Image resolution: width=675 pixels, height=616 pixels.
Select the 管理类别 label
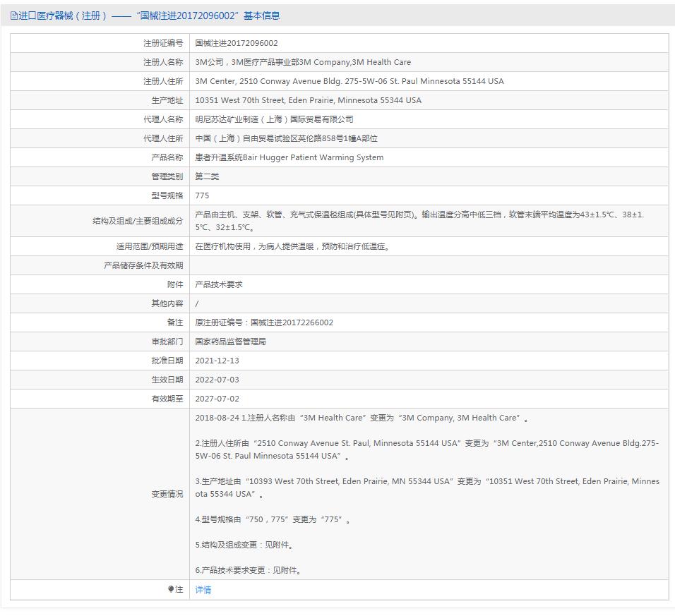[167, 176]
